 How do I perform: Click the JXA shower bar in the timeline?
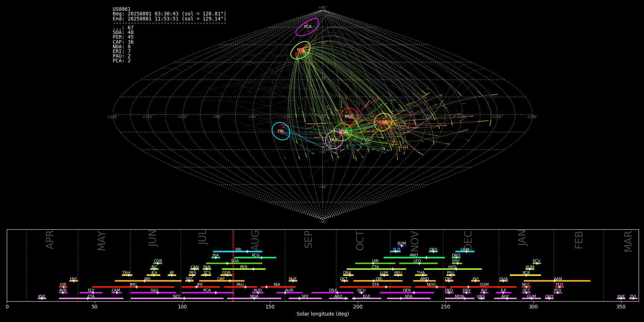216,257
